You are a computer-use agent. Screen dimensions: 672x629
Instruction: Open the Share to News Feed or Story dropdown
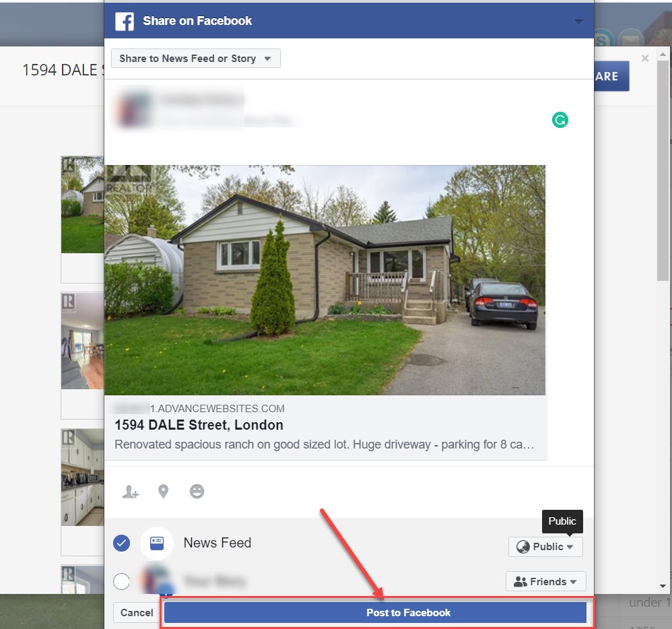point(195,59)
